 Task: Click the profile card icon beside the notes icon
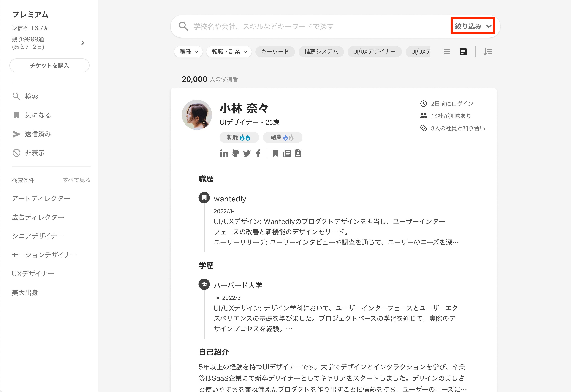coord(298,154)
